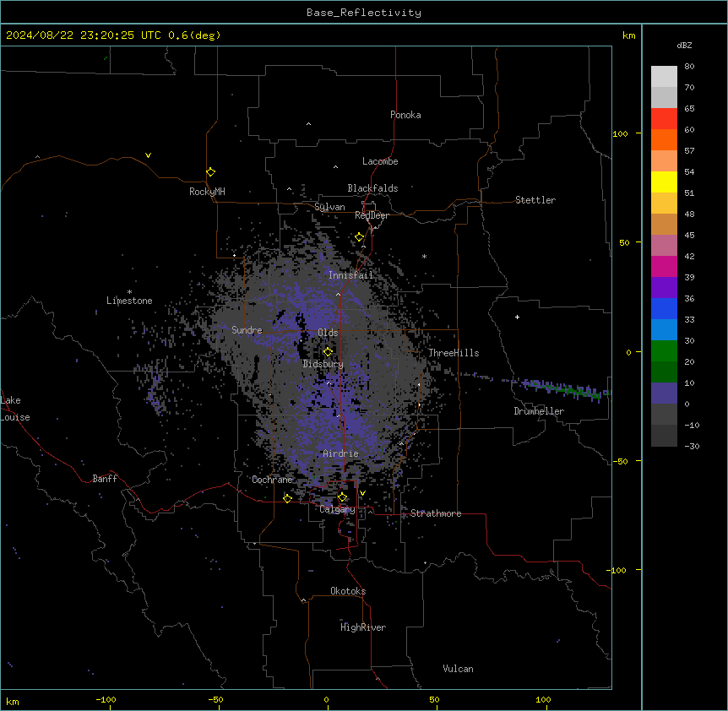Click the asterisk marker east of Innisfail

pos(424,256)
